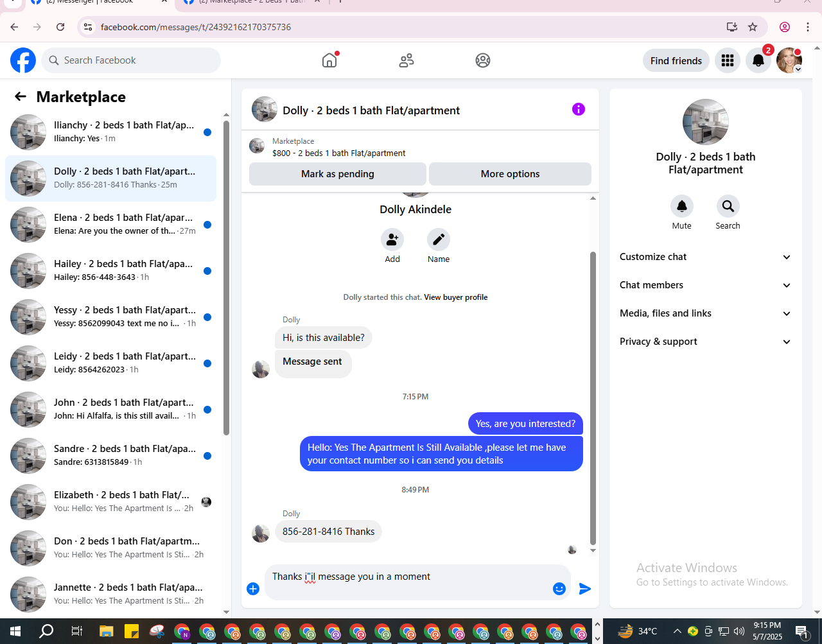The image size is (822, 644).
Task: Expand the Chat members section
Action: tap(705, 285)
